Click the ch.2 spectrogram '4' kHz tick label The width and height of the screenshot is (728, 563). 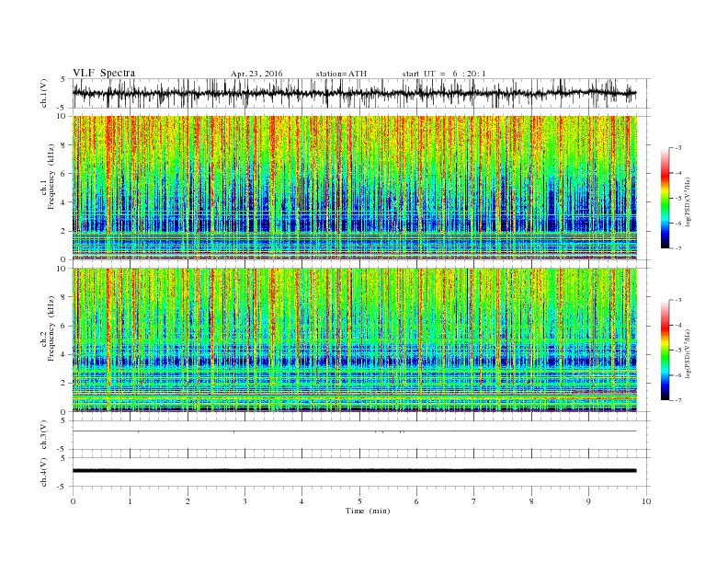pyautogui.click(x=63, y=354)
